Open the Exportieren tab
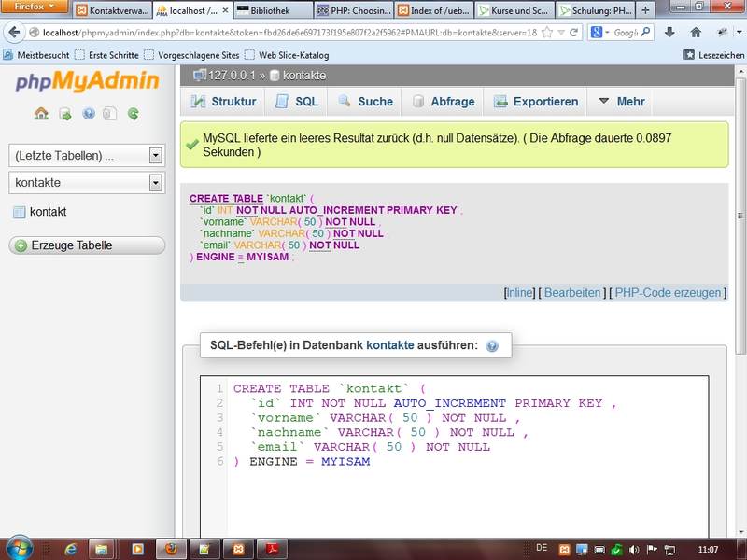 [534, 102]
